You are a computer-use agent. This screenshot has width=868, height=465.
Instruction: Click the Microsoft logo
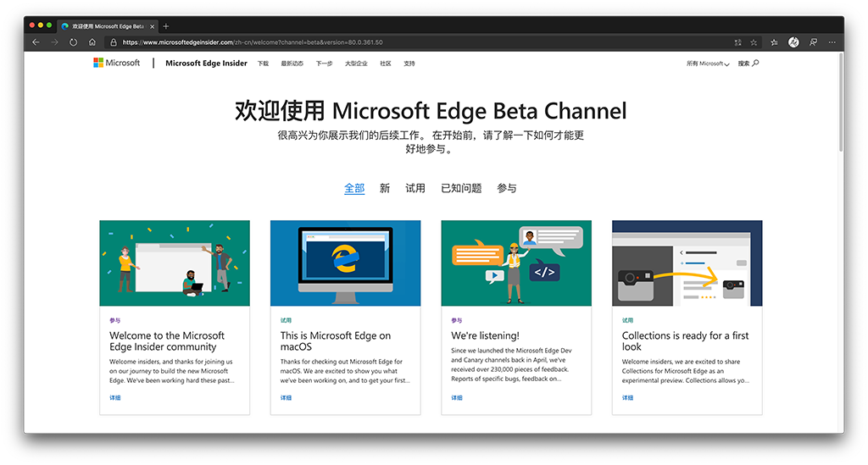click(x=117, y=63)
